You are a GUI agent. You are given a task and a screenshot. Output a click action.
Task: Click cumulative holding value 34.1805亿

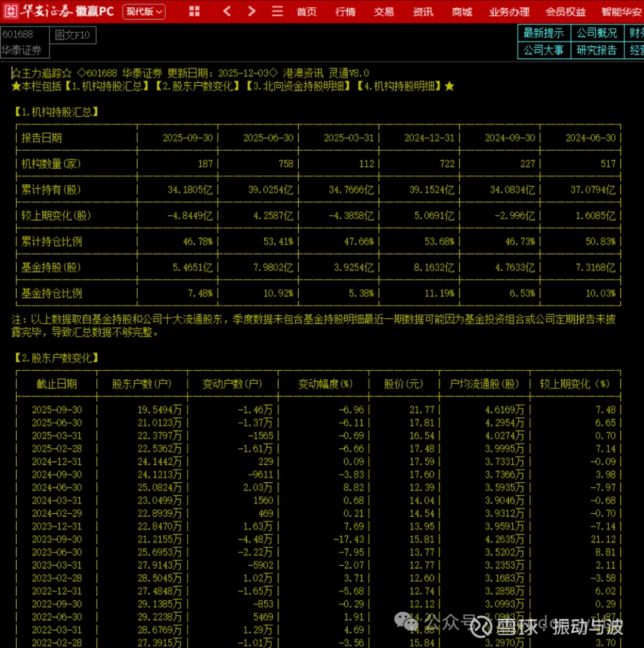point(190,190)
